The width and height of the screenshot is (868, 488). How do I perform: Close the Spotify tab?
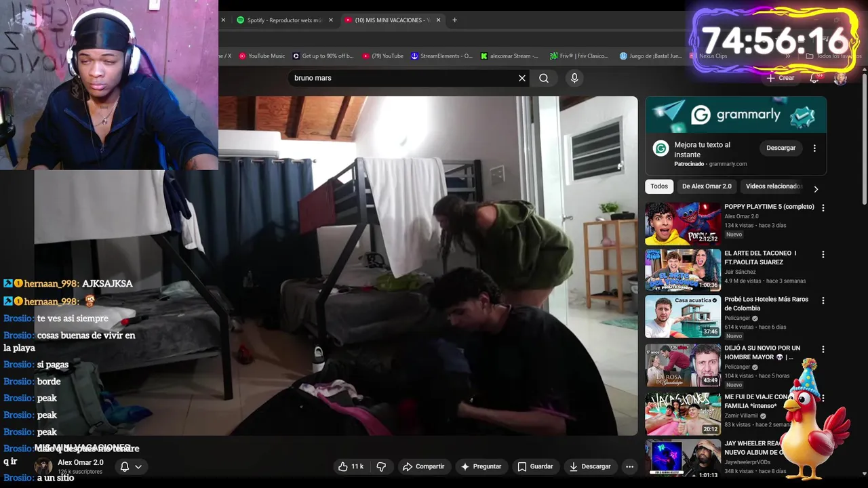tap(331, 20)
